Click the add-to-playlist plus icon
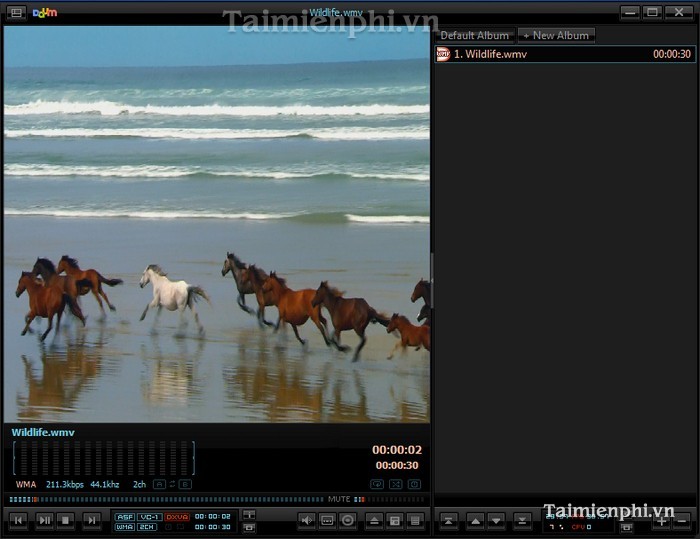This screenshot has width=700, height=539. pyautogui.click(x=661, y=520)
